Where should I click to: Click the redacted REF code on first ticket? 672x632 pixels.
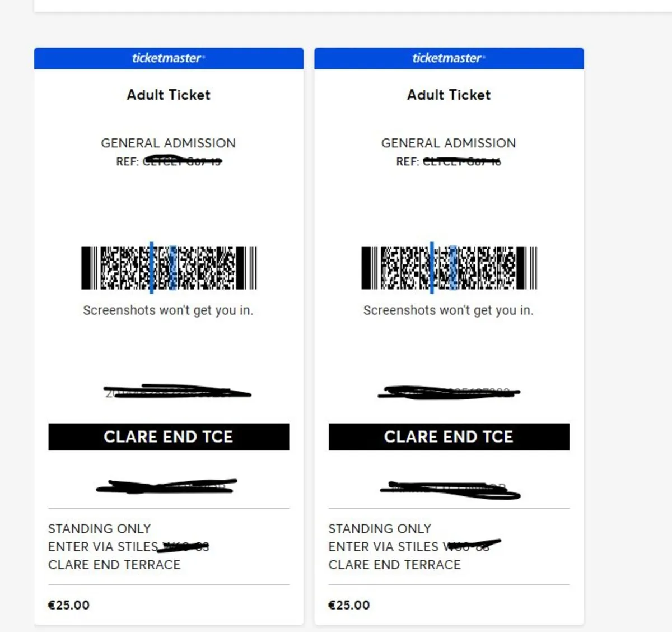tap(182, 162)
